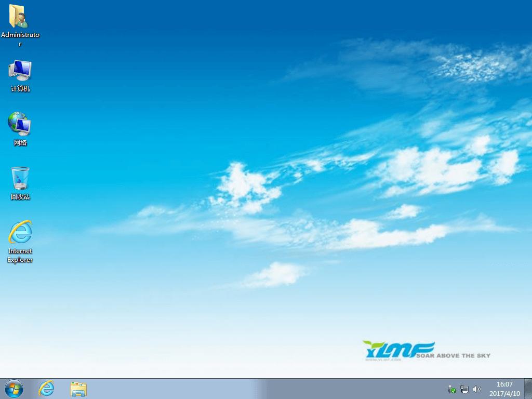Click an empty area of the taskbar
This screenshot has width=532, height=399.
260,389
